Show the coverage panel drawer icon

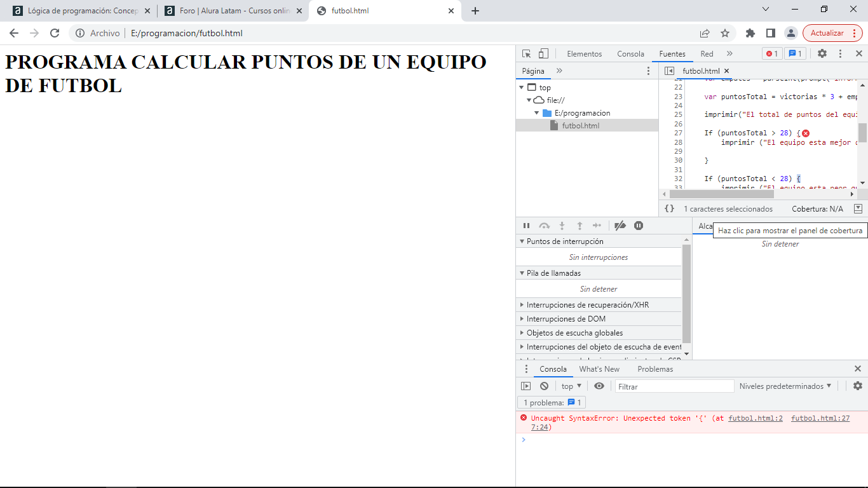tap(858, 208)
